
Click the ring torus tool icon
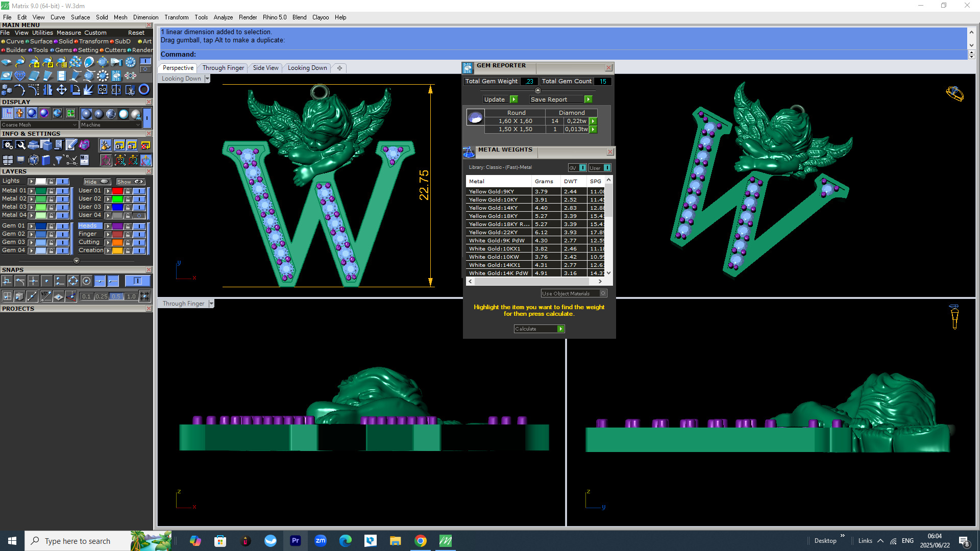(x=144, y=90)
